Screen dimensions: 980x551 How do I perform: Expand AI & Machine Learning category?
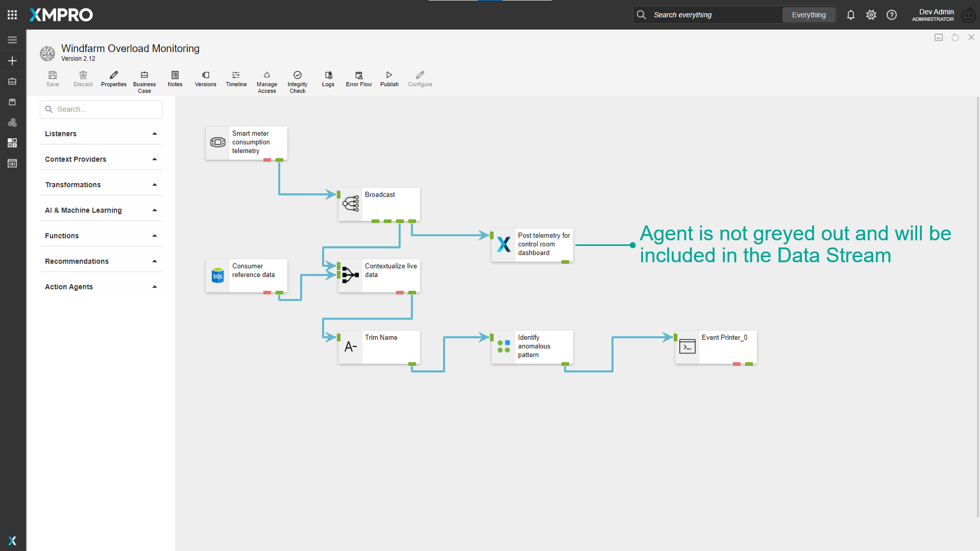click(101, 210)
